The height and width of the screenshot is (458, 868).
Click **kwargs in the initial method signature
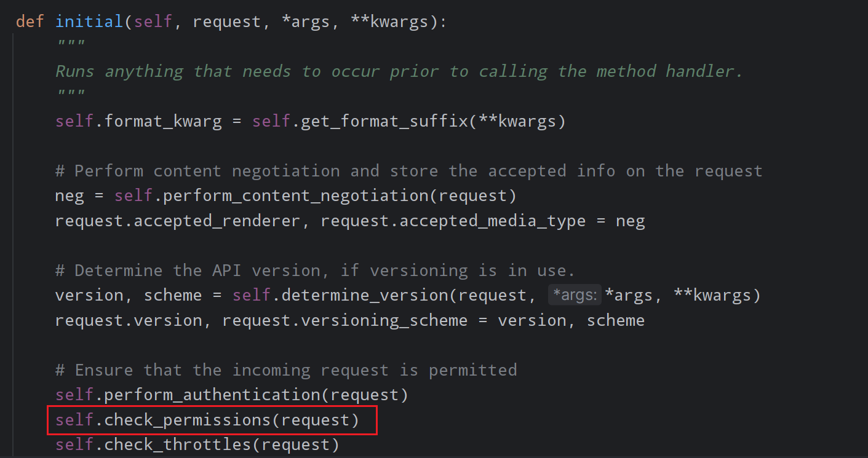[x=390, y=22]
